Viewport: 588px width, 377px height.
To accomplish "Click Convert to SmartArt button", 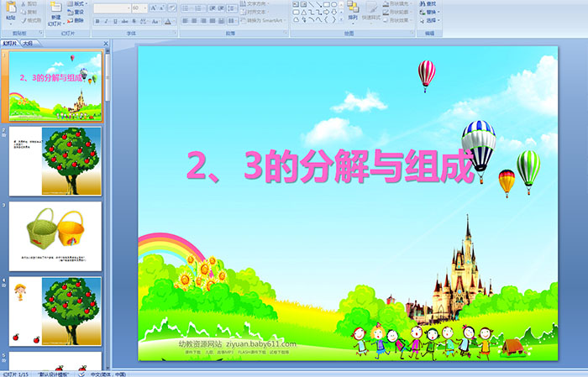I will [263, 20].
